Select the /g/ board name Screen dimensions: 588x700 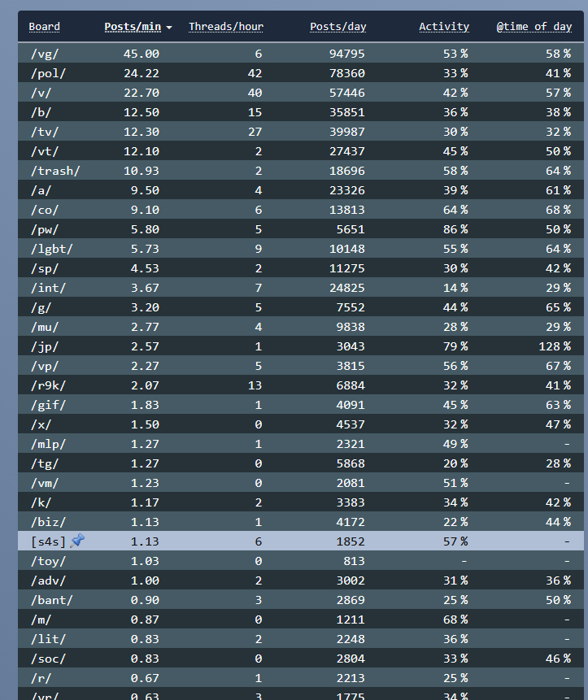[41, 307]
